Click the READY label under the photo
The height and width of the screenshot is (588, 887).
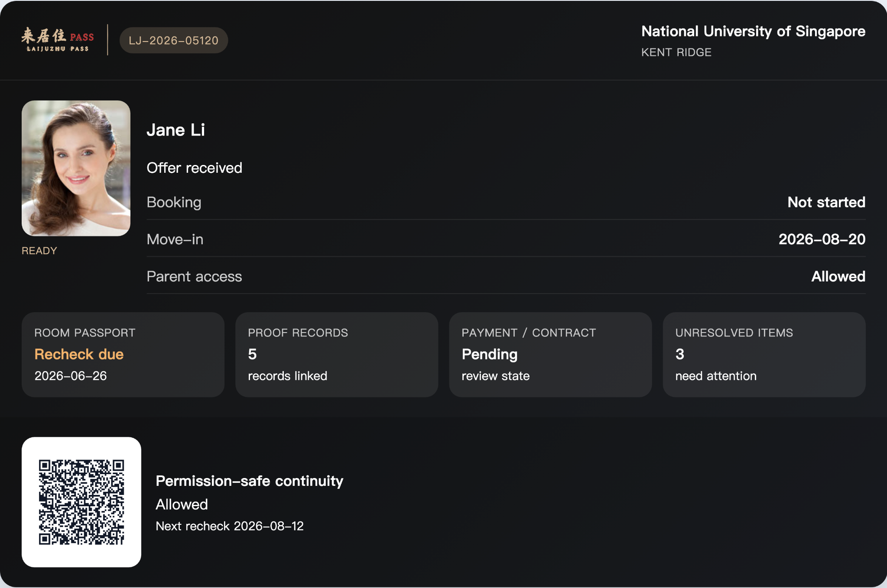click(39, 251)
